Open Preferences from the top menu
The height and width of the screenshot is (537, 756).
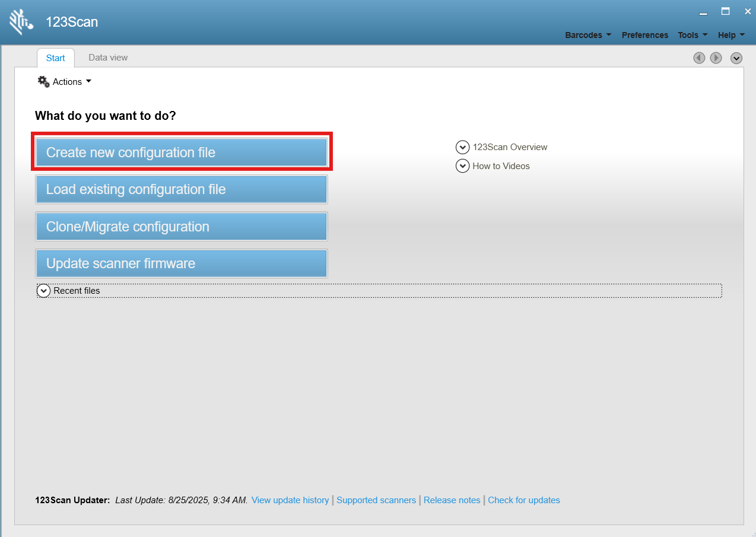click(645, 35)
